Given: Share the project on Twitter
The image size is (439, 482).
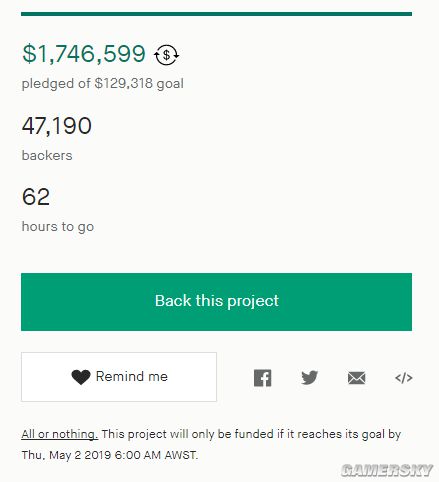Looking at the screenshot, I should pos(309,378).
